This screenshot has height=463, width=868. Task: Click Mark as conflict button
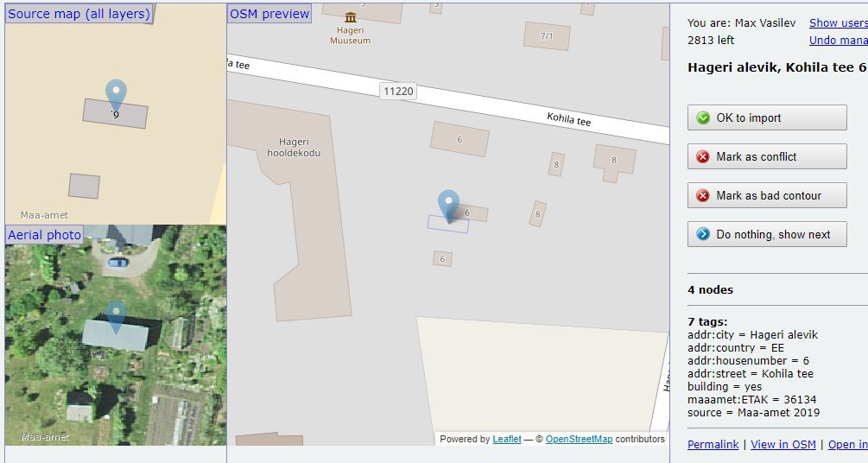tap(767, 156)
